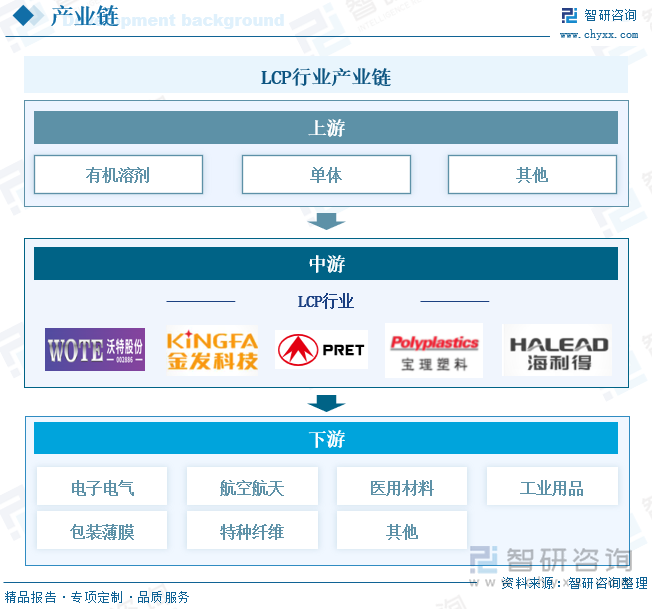Click the Polyplastics 宝理塑料 logo
The width and height of the screenshot is (652, 609).
click(x=434, y=350)
